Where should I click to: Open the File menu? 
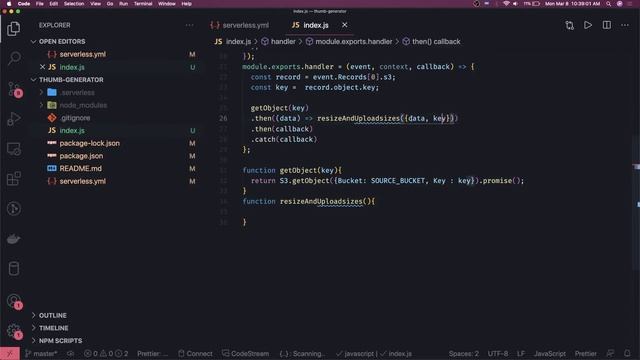click(40, 4)
